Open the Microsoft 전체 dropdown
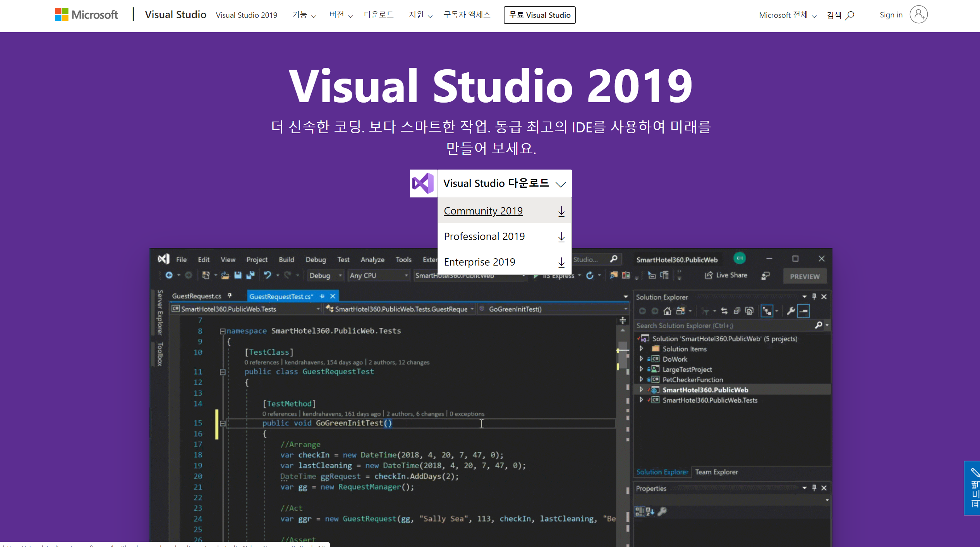The image size is (980, 547). tap(787, 15)
